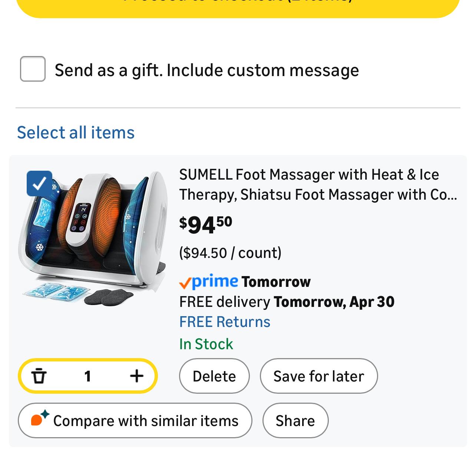The height and width of the screenshot is (452, 476).
Task: Tap the Share button
Action: coord(295,420)
